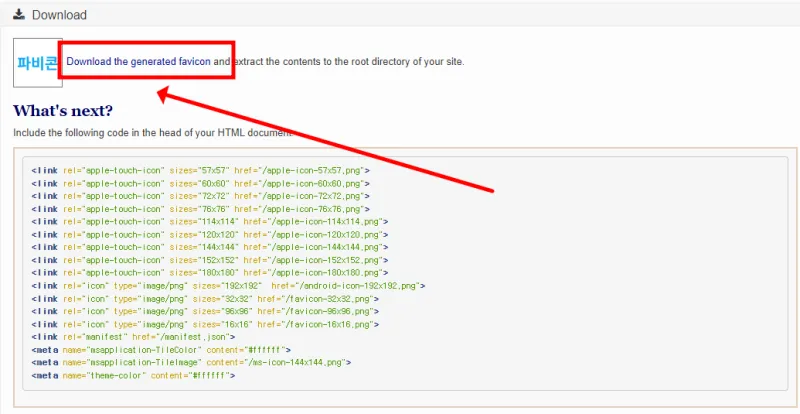
Task: Click the download arrow icon in header
Action: [18, 15]
